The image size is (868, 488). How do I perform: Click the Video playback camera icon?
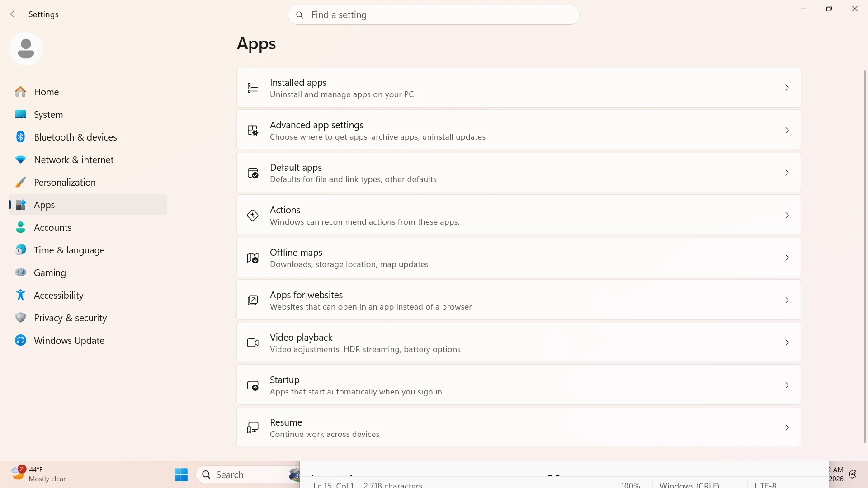click(253, 343)
